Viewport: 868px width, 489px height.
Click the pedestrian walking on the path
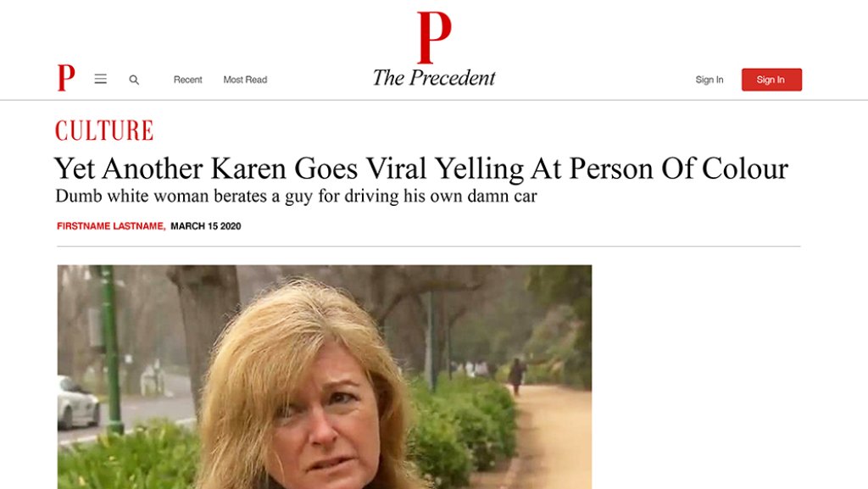[x=515, y=374]
